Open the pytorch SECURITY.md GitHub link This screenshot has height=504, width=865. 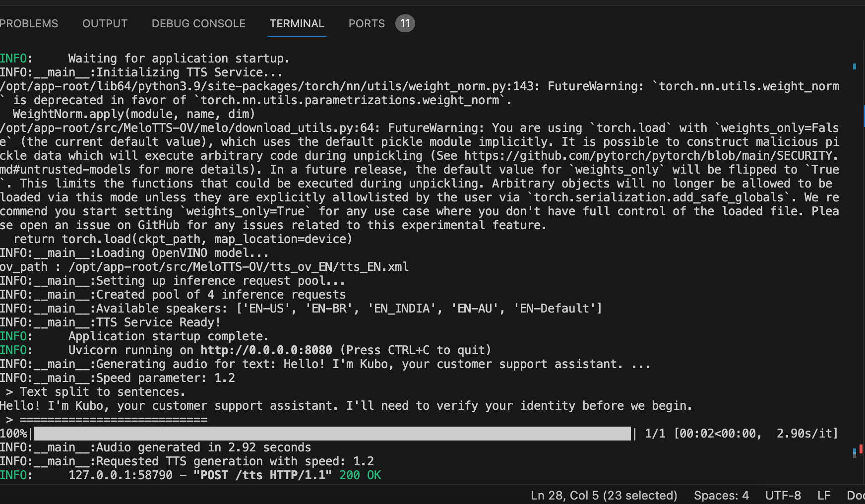click(x=651, y=156)
